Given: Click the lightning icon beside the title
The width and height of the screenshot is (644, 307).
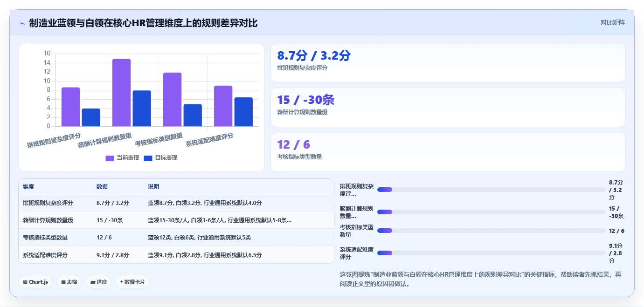Looking at the screenshot, I should pyautogui.click(x=22, y=23).
